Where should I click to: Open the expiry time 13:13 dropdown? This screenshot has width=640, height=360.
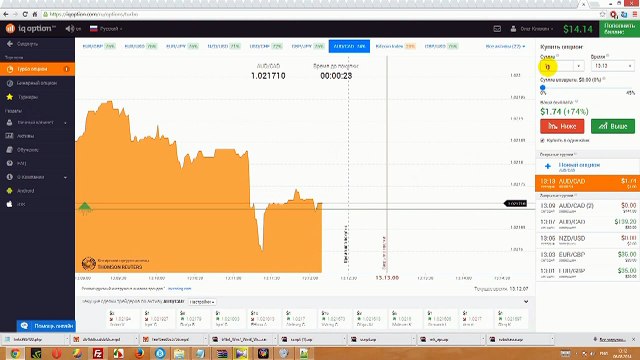pyautogui.click(x=613, y=66)
